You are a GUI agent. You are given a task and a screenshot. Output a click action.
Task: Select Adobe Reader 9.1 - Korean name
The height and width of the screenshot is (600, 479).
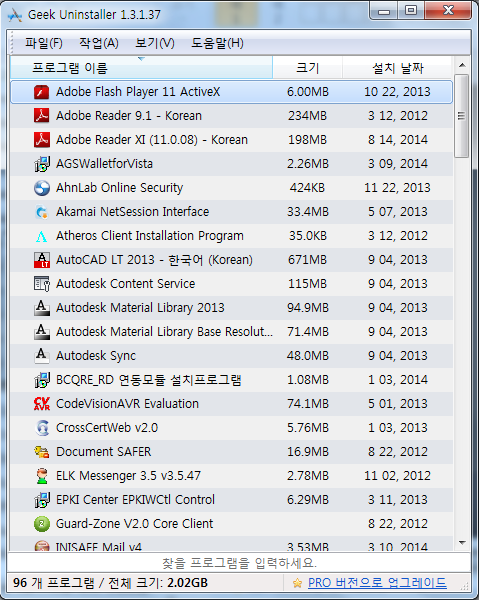[x=129, y=116]
